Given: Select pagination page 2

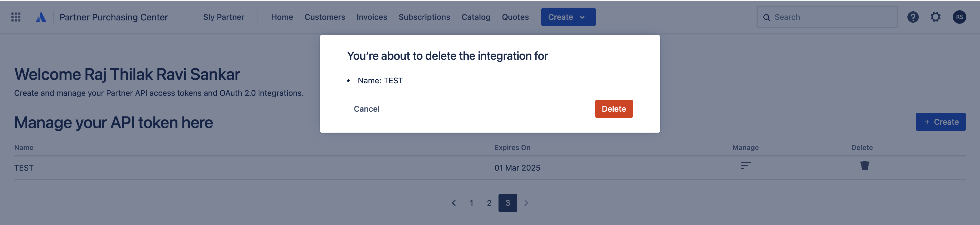Looking at the screenshot, I should click(x=489, y=203).
